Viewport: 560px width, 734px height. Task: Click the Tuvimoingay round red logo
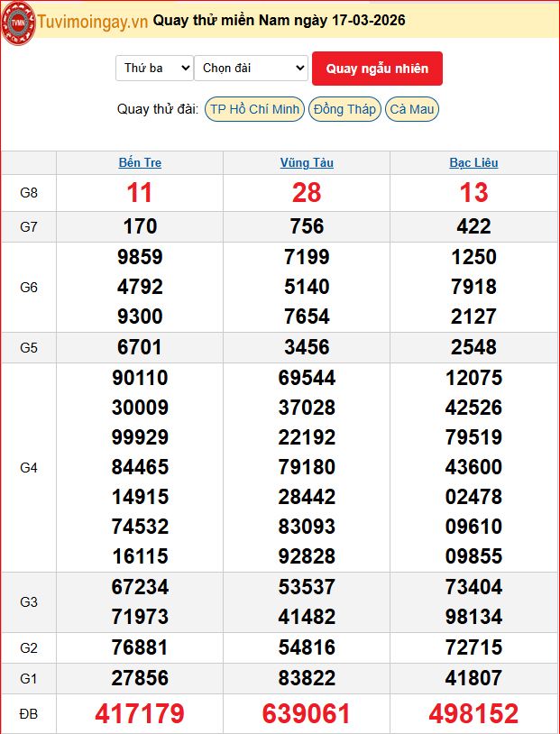tap(18, 23)
